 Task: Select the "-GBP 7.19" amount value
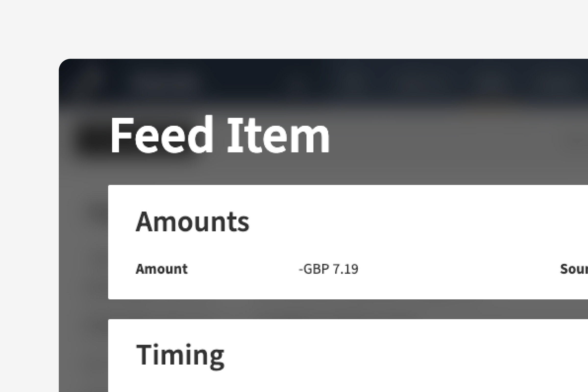(328, 269)
